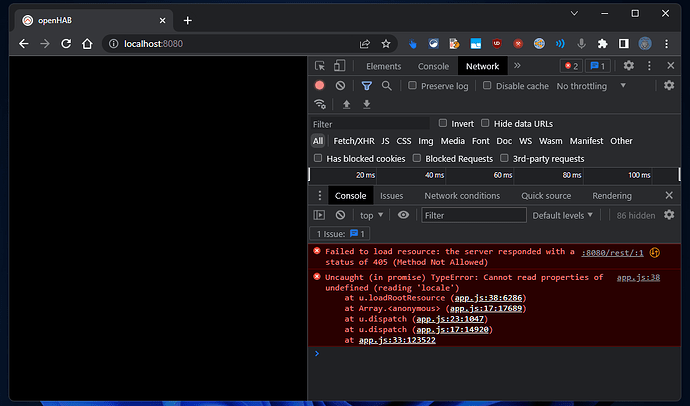
Task: Check the Disable cache option
Action: tap(487, 86)
